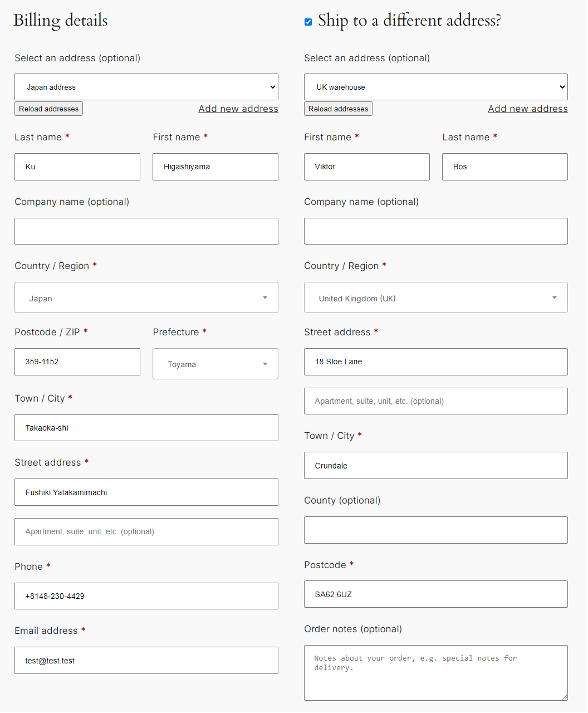The image size is (588, 713).
Task: Click the Phone field showing +8148-230-4429
Action: pyautogui.click(x=146, y=596)
